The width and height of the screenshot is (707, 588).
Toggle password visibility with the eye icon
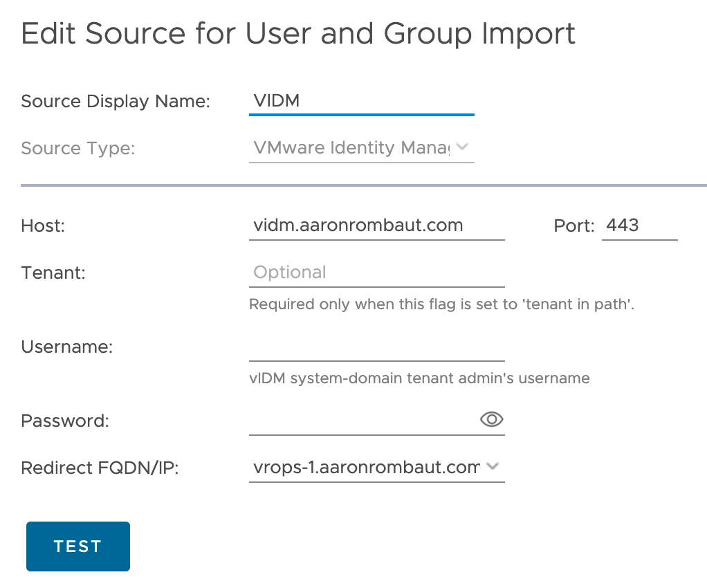tap(491, 419)
